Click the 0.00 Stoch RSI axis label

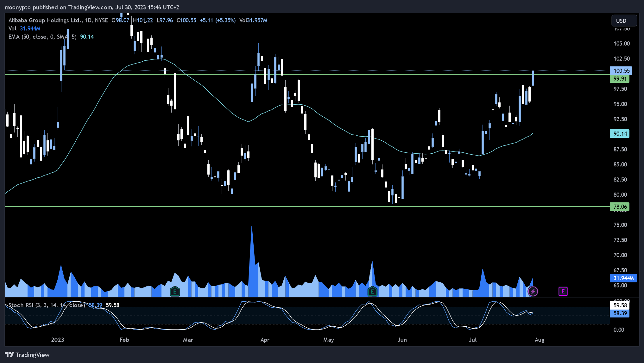(619, 329)
